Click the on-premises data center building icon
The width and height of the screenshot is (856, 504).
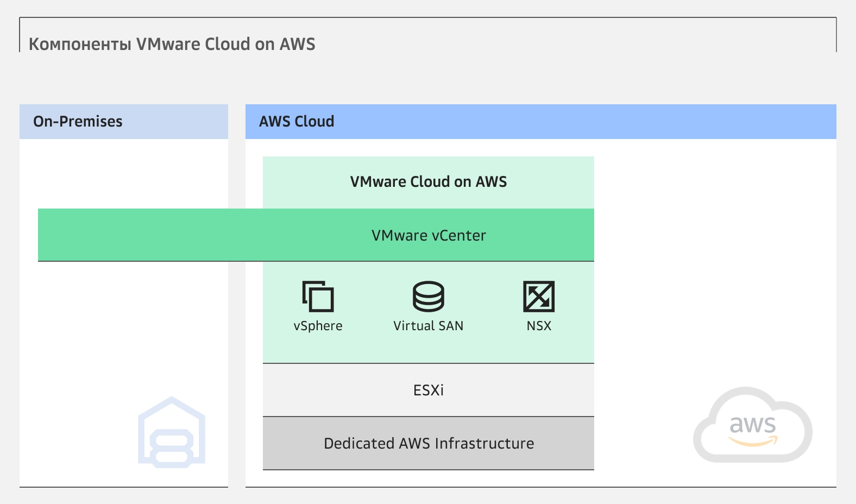[172, 432]
